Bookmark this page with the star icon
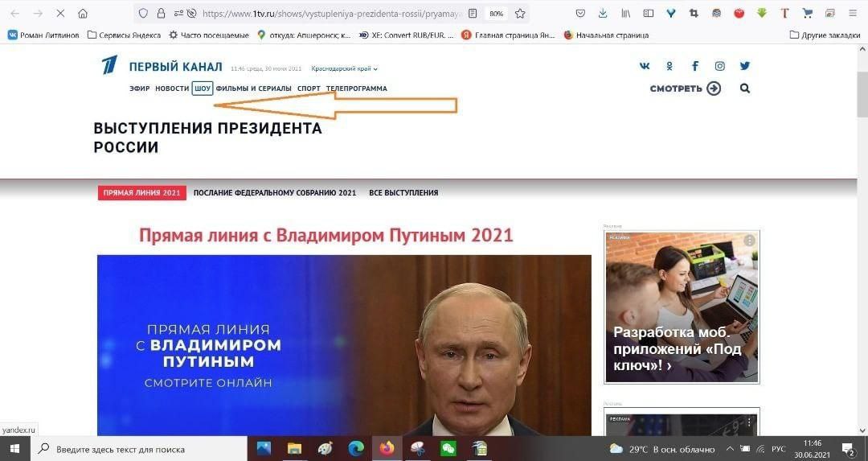The width and height of the screenshot is (868, 461). point(520,14)
